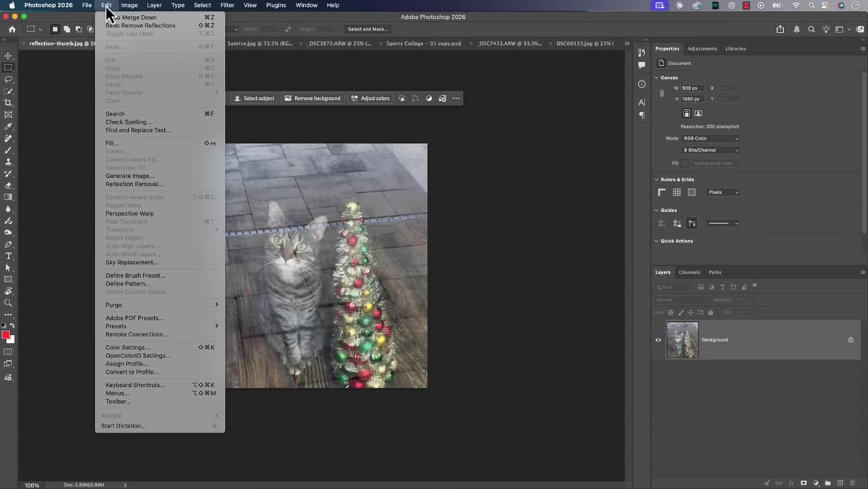Open the Pixels ruler units dropdown
Image resolution: width=868 pixels, height=489 pixels.
[x=723, y=192]
